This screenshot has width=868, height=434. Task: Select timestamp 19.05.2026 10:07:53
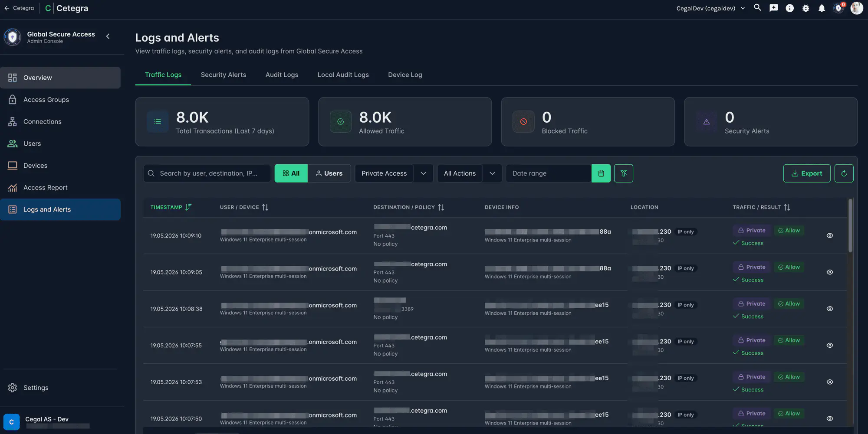point(176,382)
